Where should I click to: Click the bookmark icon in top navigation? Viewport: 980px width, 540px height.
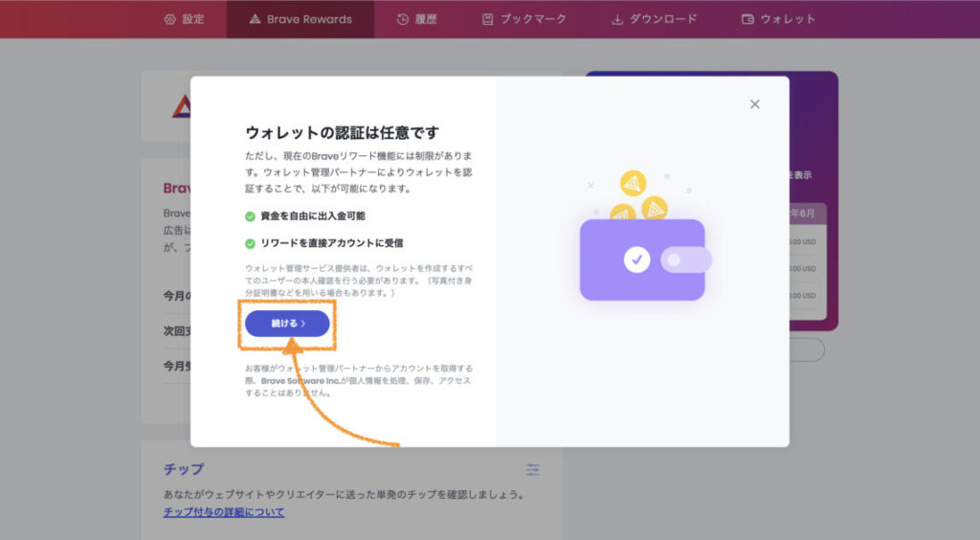point(488,19)
